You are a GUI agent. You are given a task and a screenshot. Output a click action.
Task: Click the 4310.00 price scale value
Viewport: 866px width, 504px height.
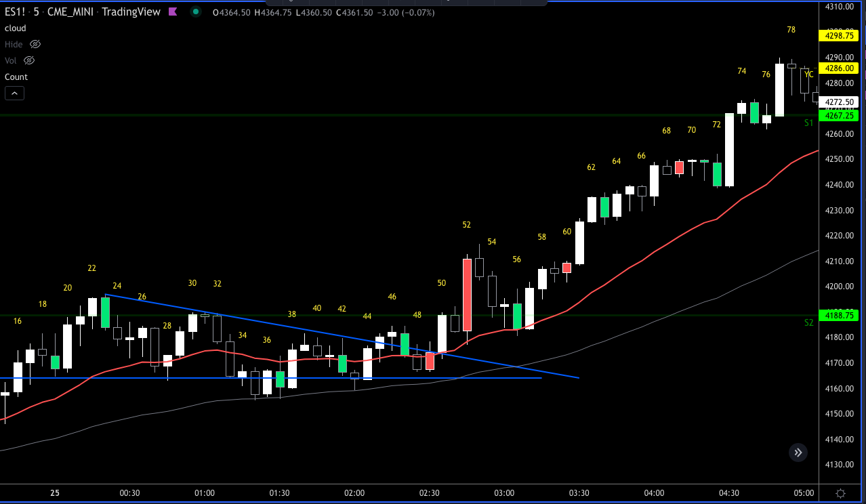point(839,7)
